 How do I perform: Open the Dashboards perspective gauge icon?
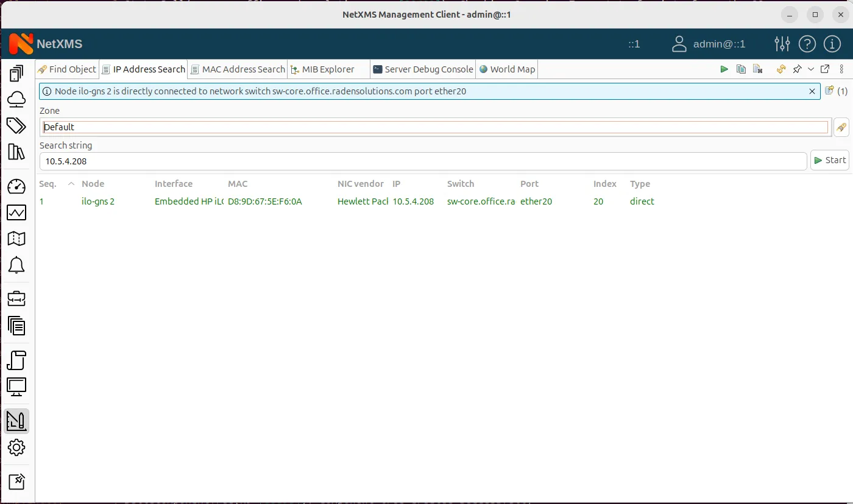coord(16,187)
